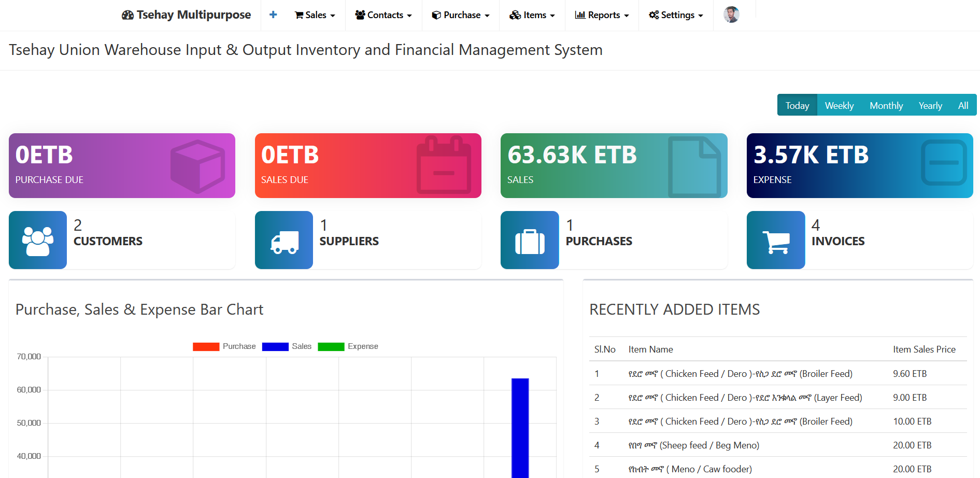Click the suppliers truck icon tile
The width and height of the screenshot is (980, 478).
[284, 241]
